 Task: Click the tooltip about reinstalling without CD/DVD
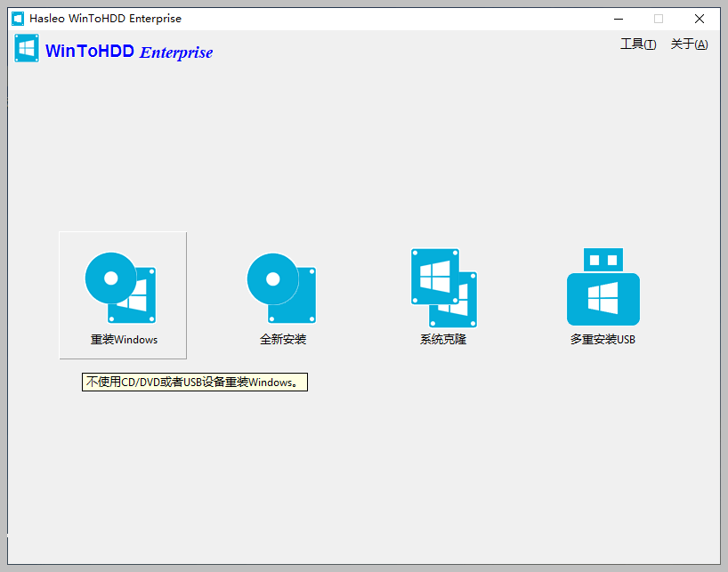pos(195,383)
